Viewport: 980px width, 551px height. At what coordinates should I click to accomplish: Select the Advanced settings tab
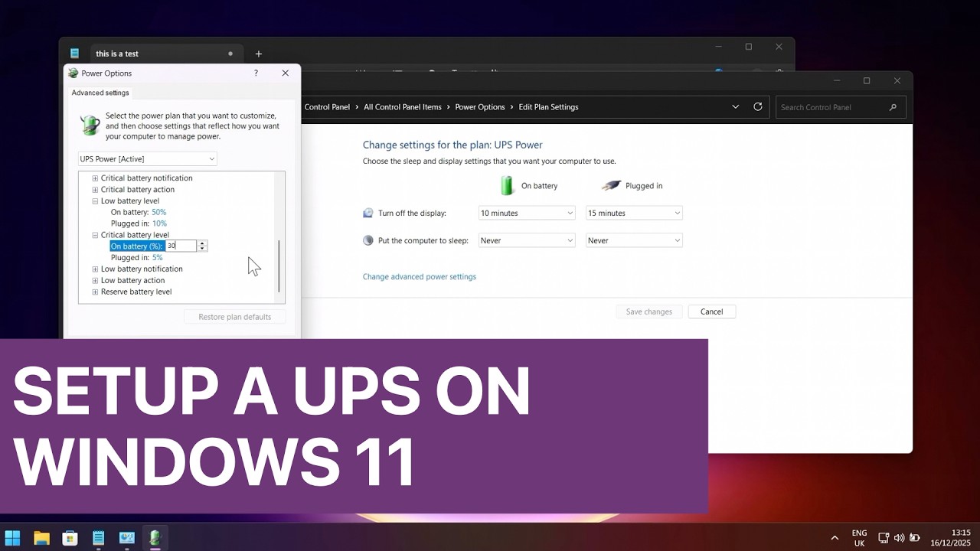(100, 93)
